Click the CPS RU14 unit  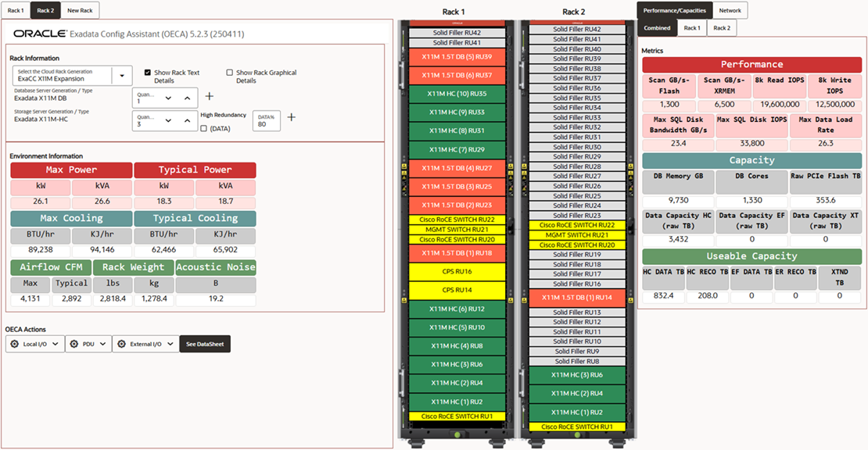coord(457,290)
